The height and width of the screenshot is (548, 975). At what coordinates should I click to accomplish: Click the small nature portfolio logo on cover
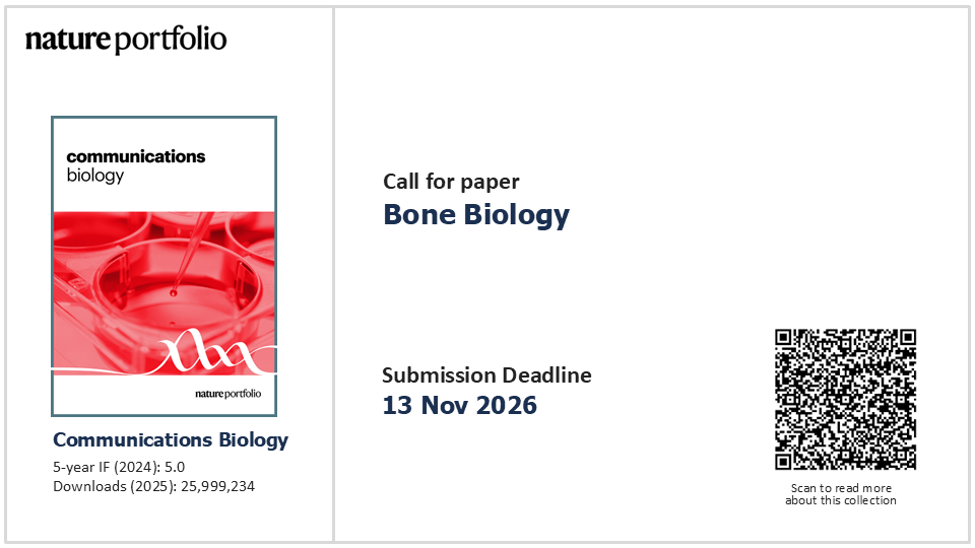(x=228, y=393)
